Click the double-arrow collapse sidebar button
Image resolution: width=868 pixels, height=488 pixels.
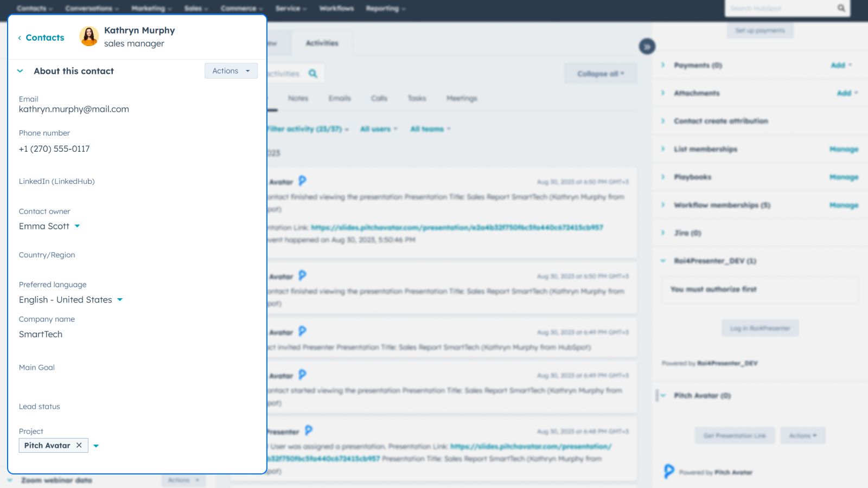[647, 46]
